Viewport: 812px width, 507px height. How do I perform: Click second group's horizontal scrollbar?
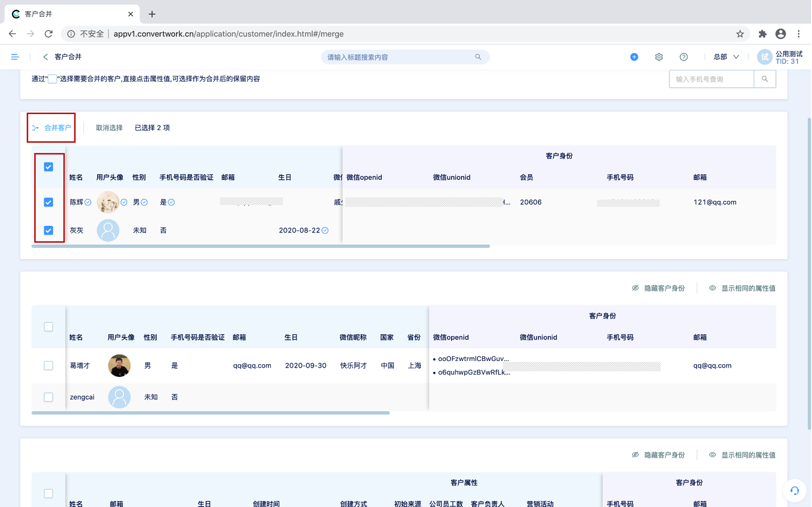(210, 413)
